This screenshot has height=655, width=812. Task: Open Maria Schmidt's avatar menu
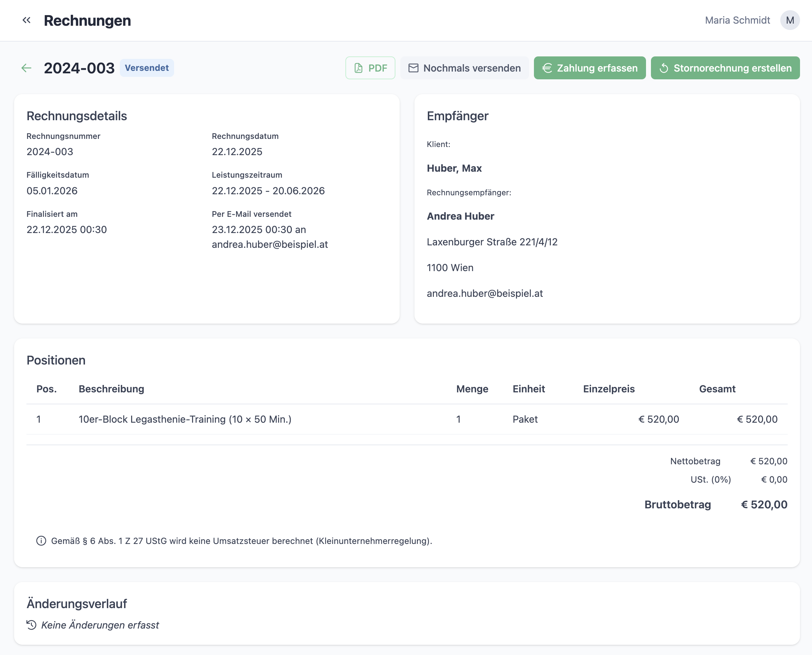[790, 20]
